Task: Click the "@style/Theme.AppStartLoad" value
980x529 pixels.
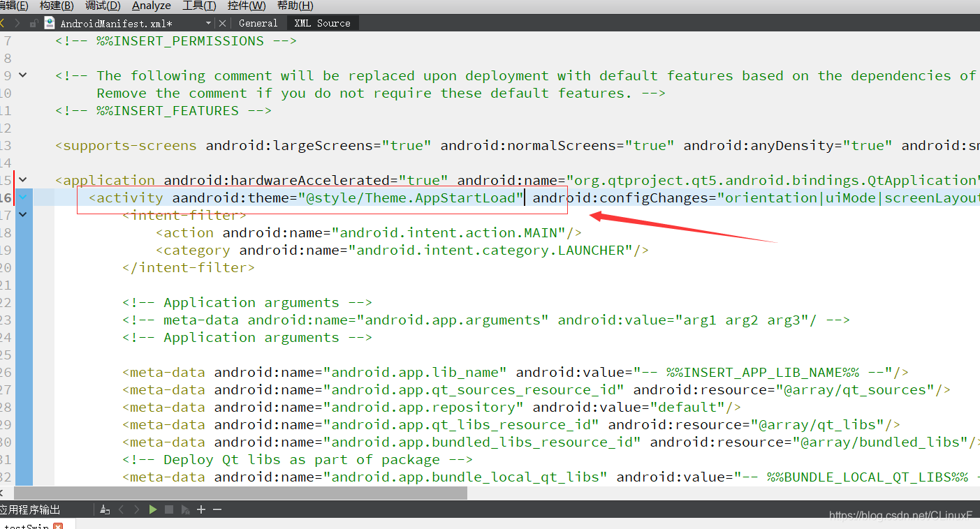Action: tap(411, 198)
